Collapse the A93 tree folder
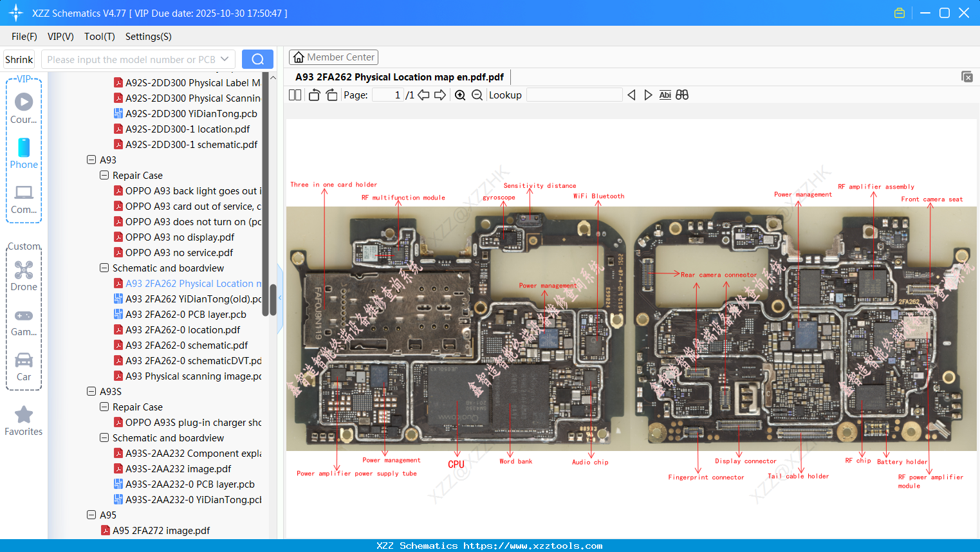The width and height of the screenshot is (980, 552). pos(91,160)
